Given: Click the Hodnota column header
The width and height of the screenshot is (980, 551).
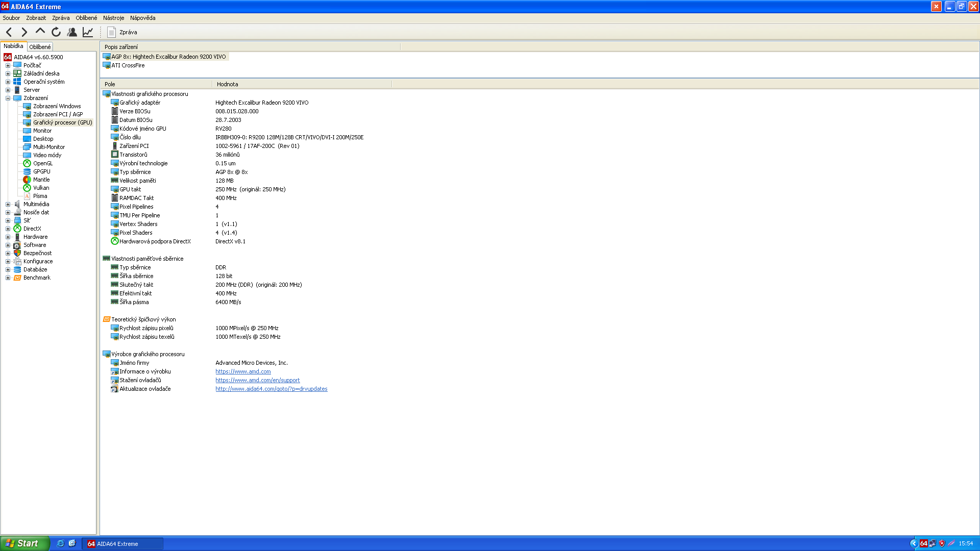Looking at the screenshot, I should click(227, 84).
